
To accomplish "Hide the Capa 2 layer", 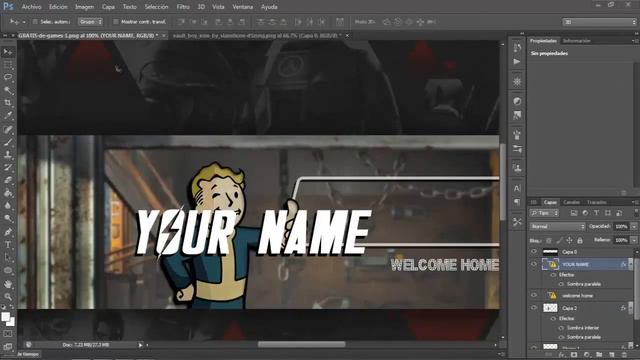I will point(534,308).
